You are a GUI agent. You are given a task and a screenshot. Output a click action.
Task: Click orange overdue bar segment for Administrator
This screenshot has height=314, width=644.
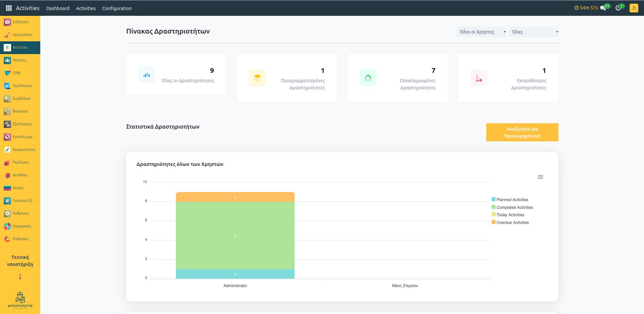[x=235, y=197]
